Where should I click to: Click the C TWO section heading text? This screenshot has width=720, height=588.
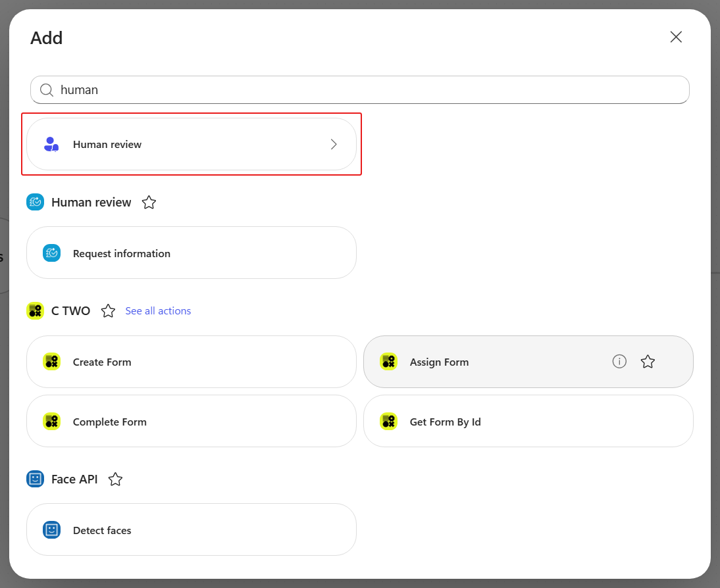(x=70, y=310)
